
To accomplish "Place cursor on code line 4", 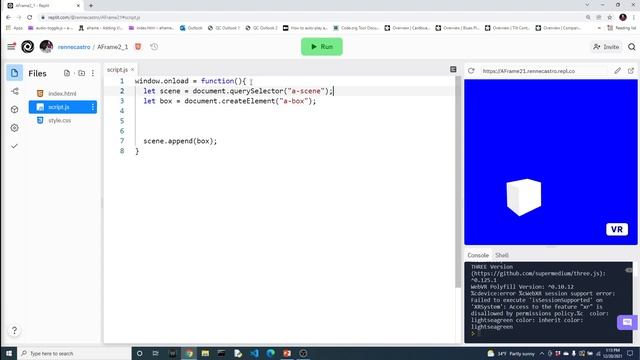I will (294, 111).
